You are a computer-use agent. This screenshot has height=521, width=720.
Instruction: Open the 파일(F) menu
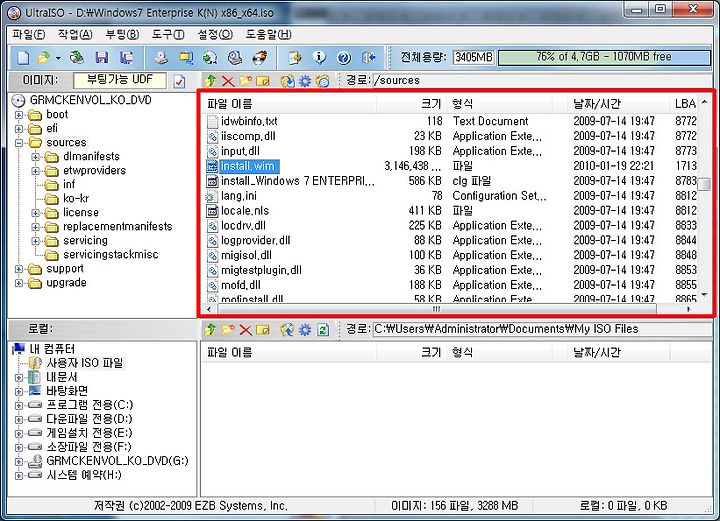tap(28, 34)
